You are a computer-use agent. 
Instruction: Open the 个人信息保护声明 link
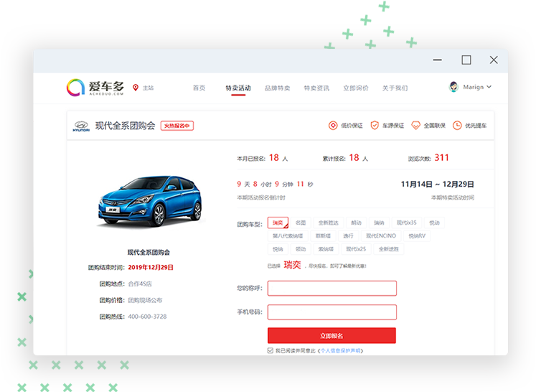tap(340, 350)
